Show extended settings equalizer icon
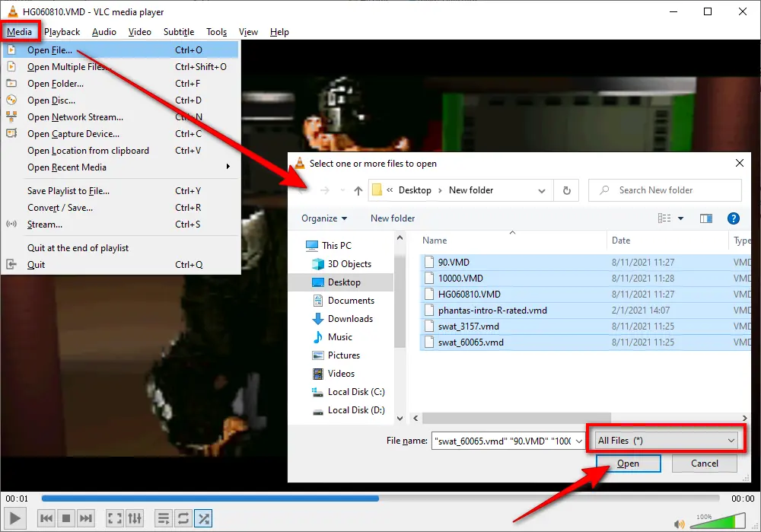 pyautogui.click(x=135, y=518)
